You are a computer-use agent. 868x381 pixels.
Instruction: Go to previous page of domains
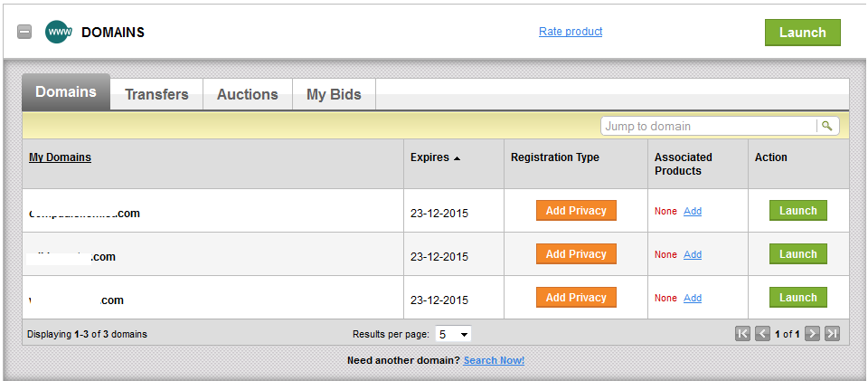[x=762, y=334]
